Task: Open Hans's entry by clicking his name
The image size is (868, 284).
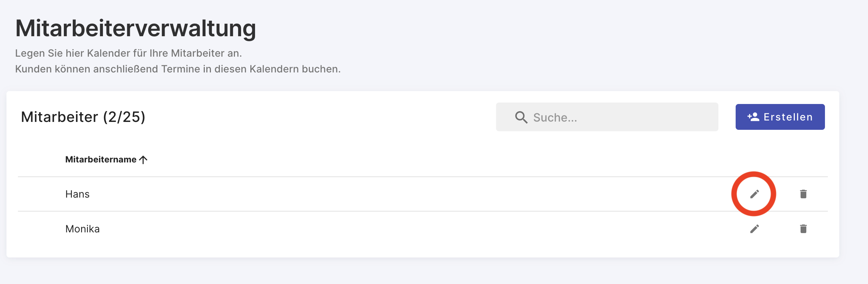Action: point(77,194)
